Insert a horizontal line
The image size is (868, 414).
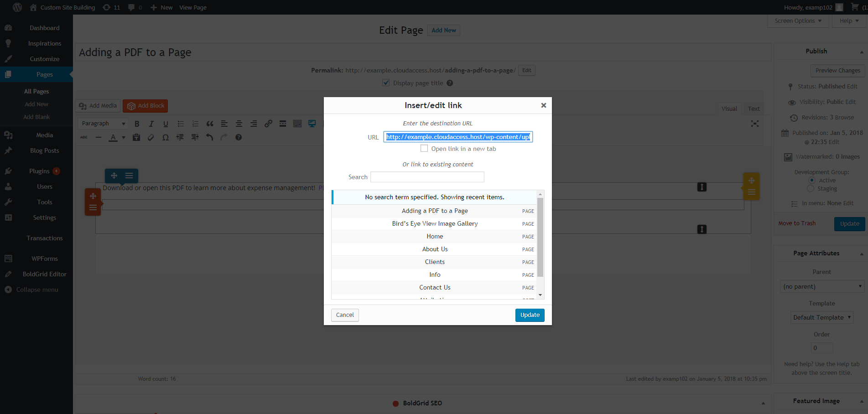pos(99,137)
